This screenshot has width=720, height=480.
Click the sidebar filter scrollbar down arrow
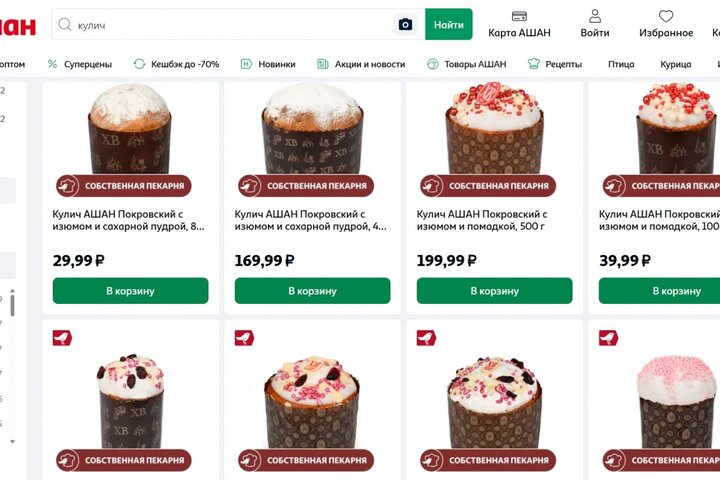13,440
